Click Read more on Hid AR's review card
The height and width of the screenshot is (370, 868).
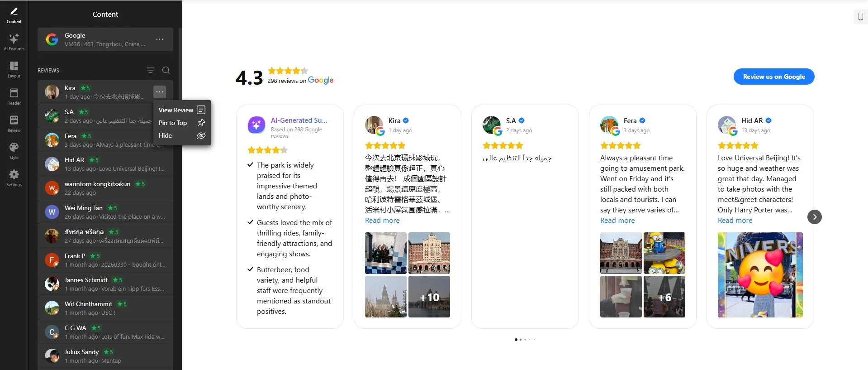(735, 221)
